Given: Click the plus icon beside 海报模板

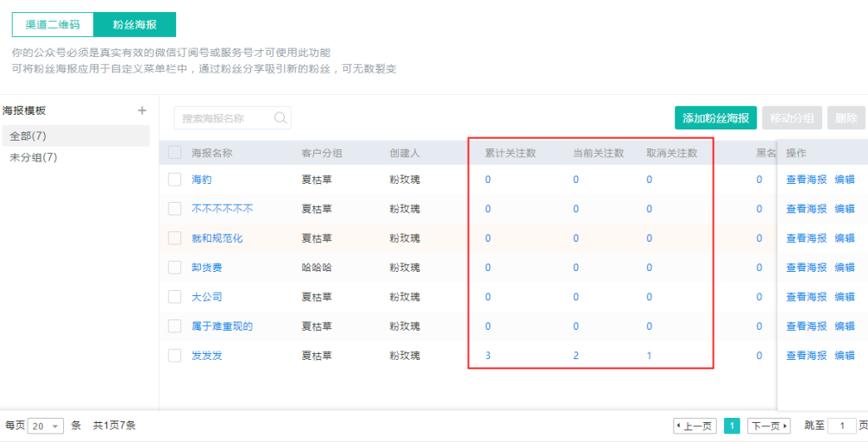Looking at the screenshot, I should 142,110.
